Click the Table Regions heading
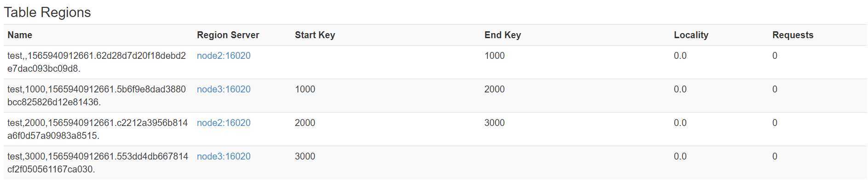868x183 pixels. (x=47, y=12)
